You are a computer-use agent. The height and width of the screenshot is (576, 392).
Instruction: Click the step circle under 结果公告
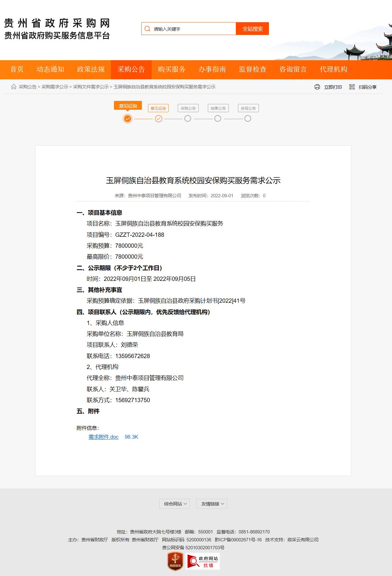(x=218, y=119)
